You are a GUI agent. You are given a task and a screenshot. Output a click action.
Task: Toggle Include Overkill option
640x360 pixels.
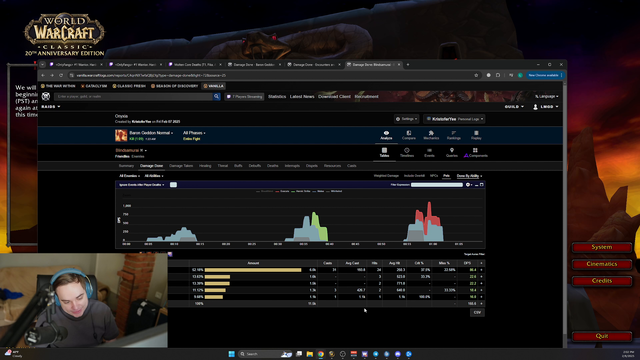[x=414, y=176]
